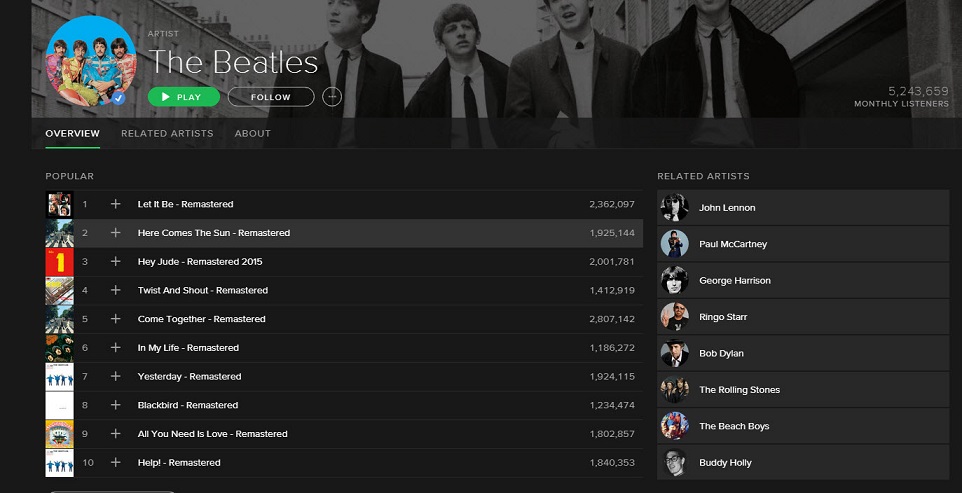Select Help! - Remastered track title

coord(179,462)
